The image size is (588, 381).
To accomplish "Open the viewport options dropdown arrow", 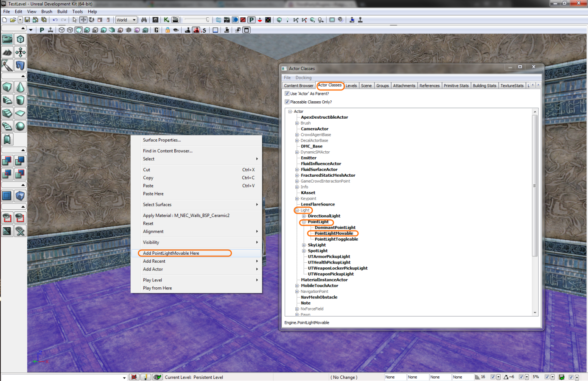I will click(x=31, y=30).
